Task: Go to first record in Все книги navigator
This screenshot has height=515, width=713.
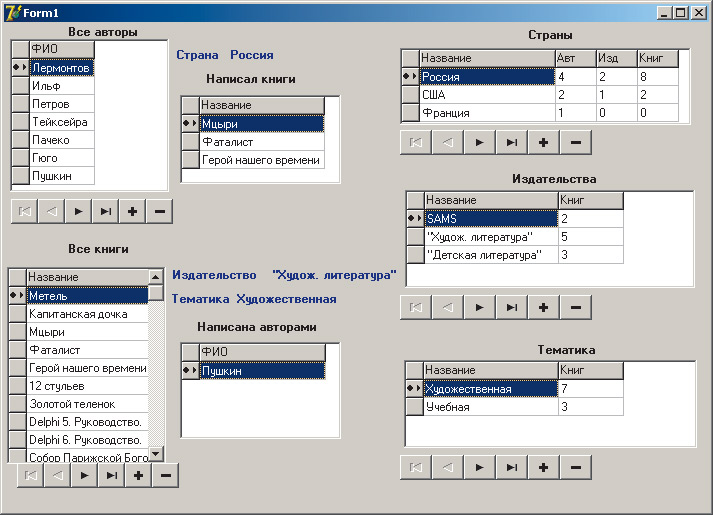Action: (30, 475)
